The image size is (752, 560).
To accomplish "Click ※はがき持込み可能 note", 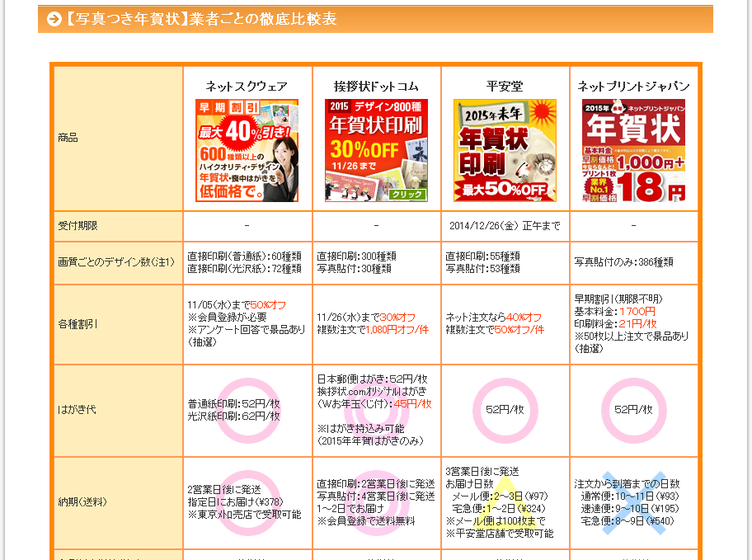I will click(360, 429).
